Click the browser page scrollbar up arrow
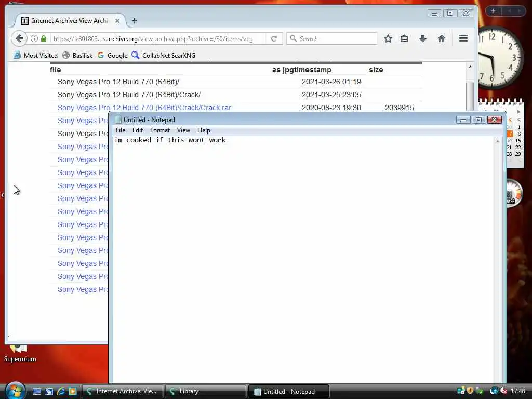 pyautogui.click(x=470, y=67)
